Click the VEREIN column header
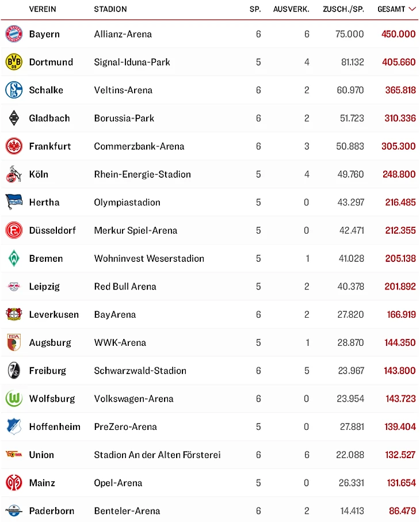The image size is (420, 522). (43, 9)
